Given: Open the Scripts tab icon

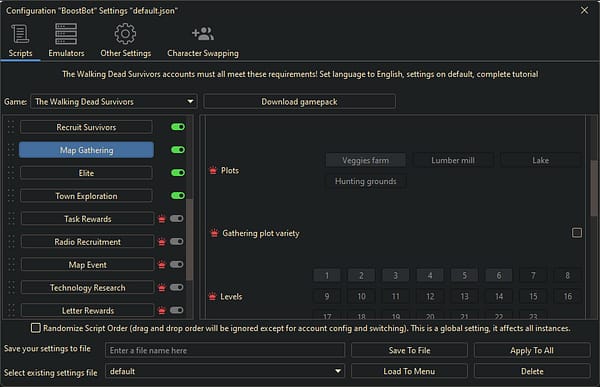Looking at the screenshot, I should [x=20, y=34].
